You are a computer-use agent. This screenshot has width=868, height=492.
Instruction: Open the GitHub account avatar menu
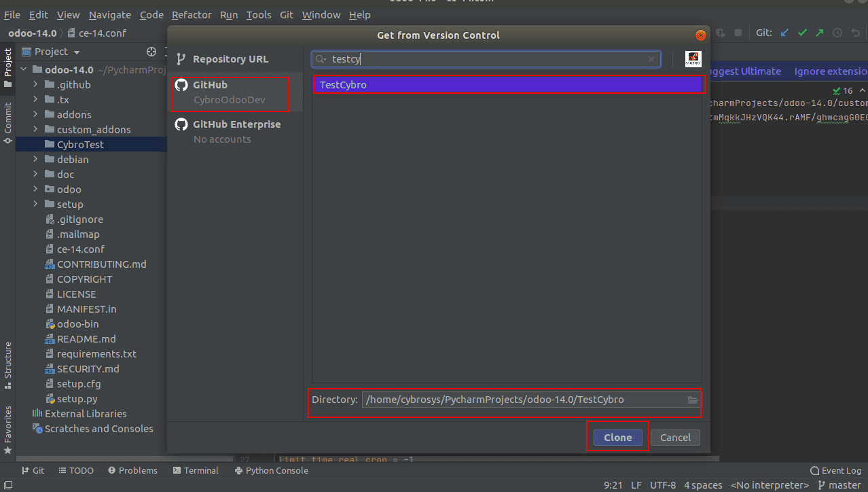693,59
